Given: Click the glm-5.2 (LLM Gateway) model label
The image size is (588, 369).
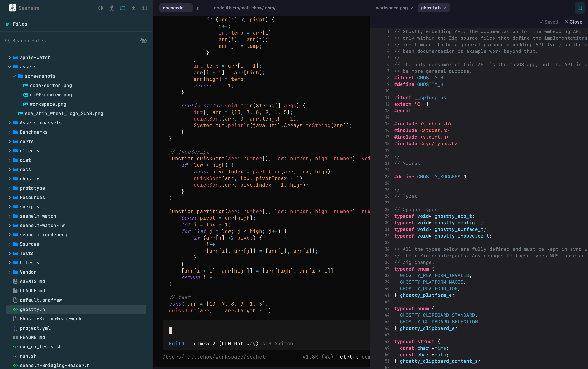Looking at the screenshot, I should click(226, 344).
